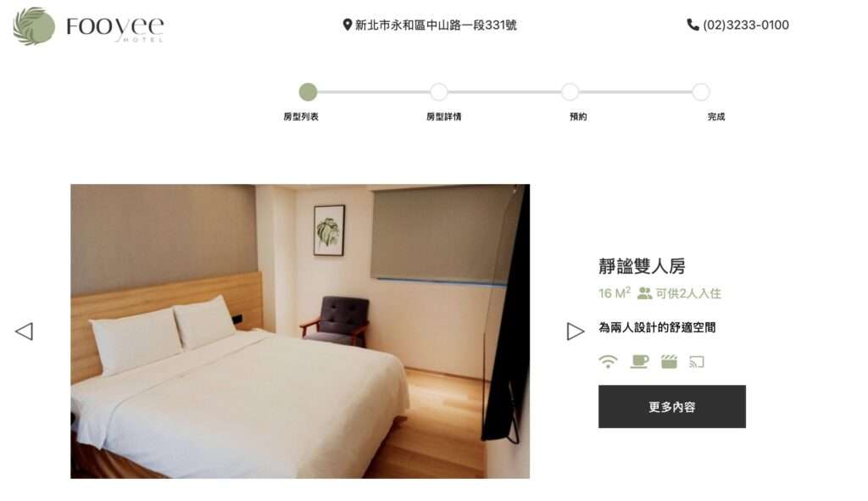The height and width of the screenshot is (501, 868).
Task: Click the Wi-Fi amenity icon
Action: 608,361
